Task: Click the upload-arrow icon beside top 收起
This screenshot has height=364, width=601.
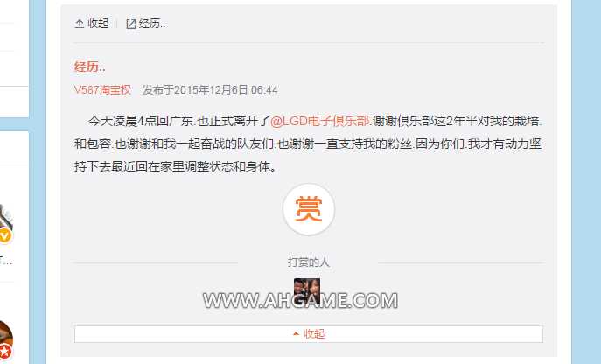Action: (80, 24)
